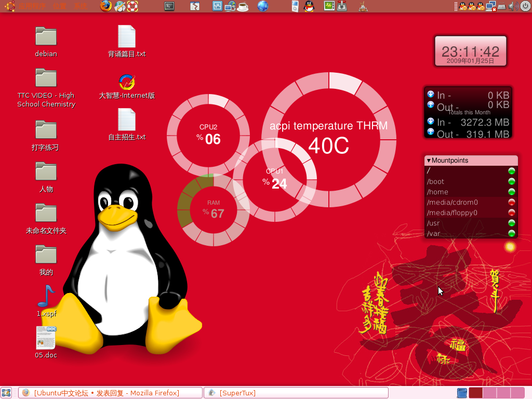532x399 pixels.
Task: Click the trash applet in bottom panel
Action: click(462, 393)
